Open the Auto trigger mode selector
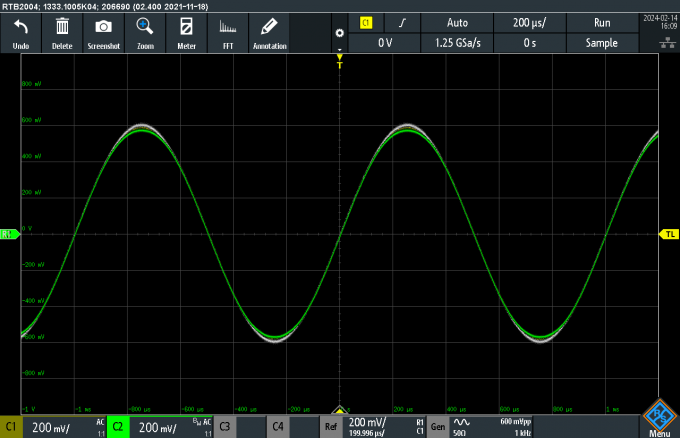Screen dimensions: 680x438 [457, 22]
